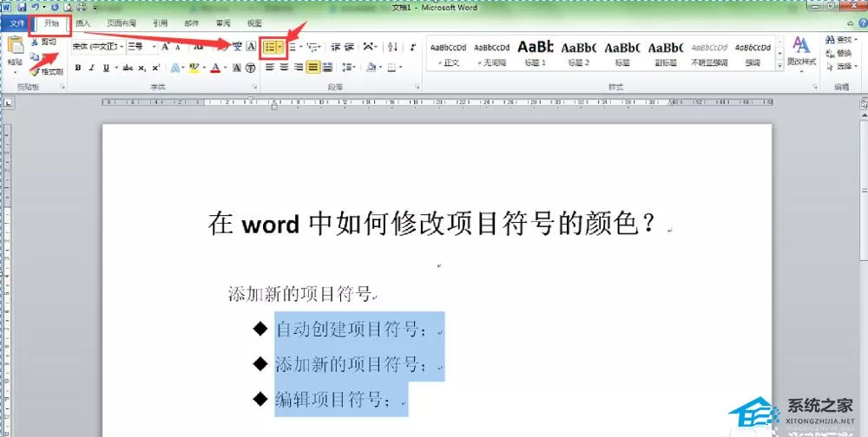
Task: Click the Sort A-Z icon
Action: click(x=392, y=47)
